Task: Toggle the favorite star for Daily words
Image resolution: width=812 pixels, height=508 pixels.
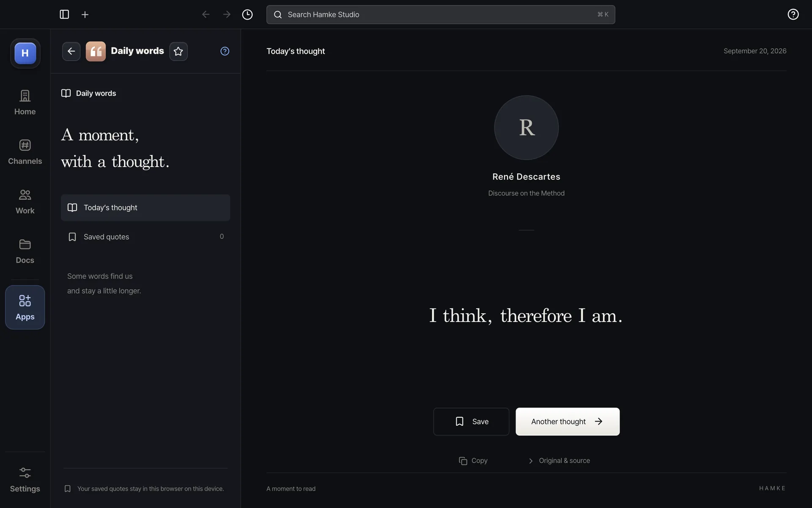Action: pyautogui.click(x=178, y=51)
